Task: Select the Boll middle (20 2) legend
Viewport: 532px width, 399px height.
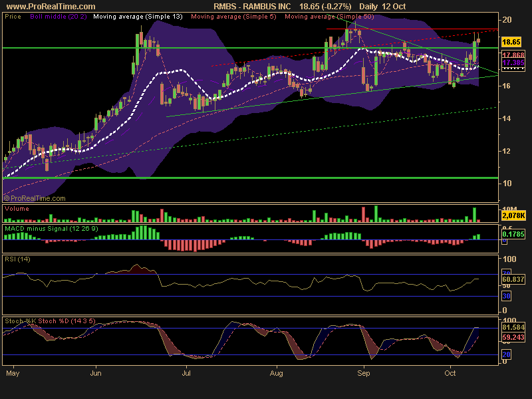Action: (59, 16)
